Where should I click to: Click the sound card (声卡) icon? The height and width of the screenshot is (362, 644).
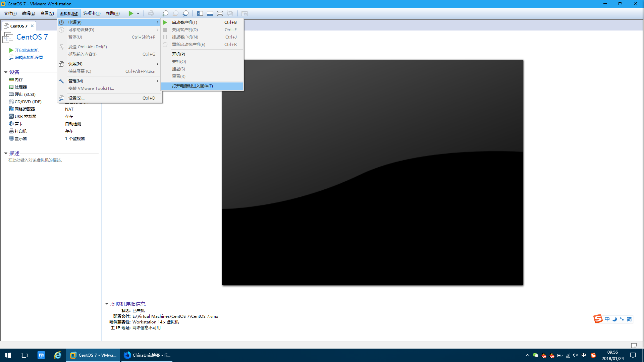tap(11, 124)
